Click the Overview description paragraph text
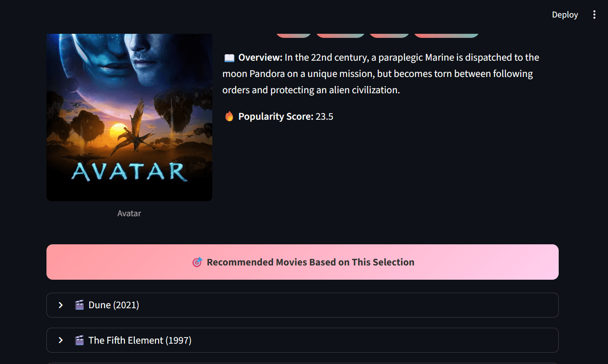 [381, 74]
